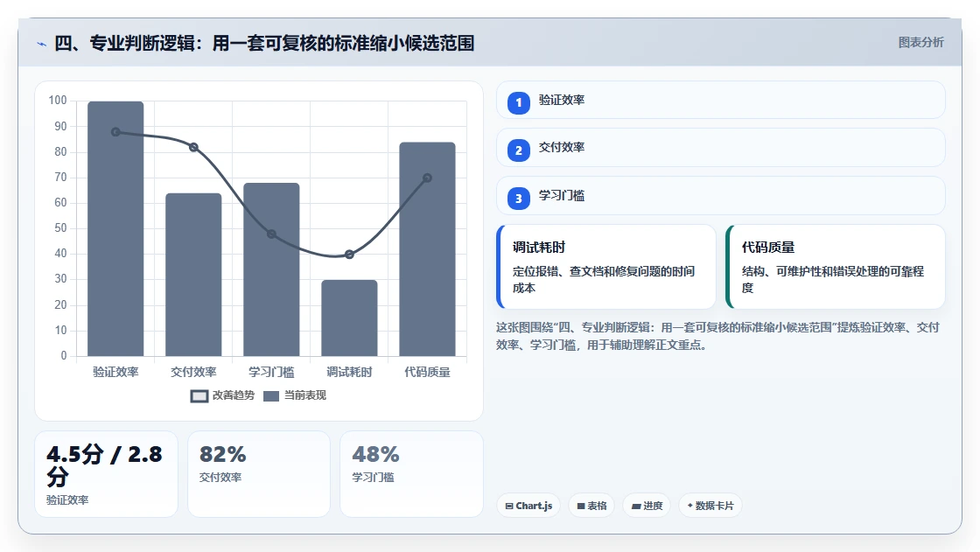
Task: Select the 验证效率 list item
Action: [721, 100]
